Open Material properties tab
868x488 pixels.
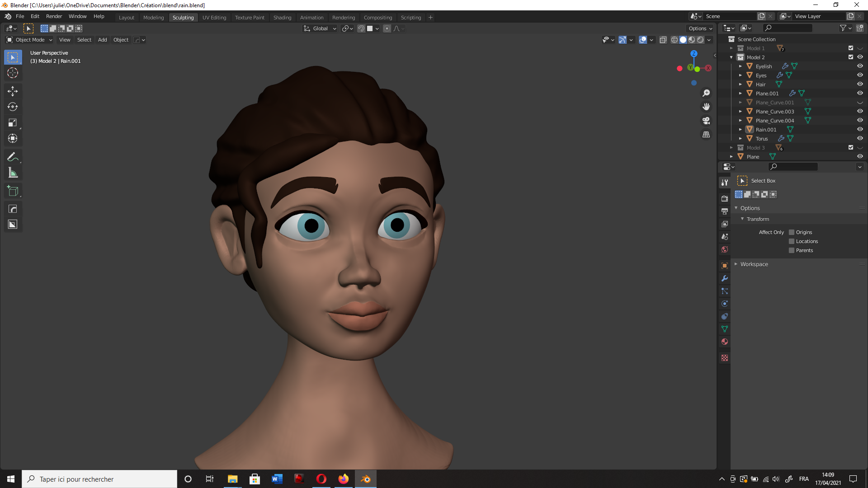(x=725, y=342)
